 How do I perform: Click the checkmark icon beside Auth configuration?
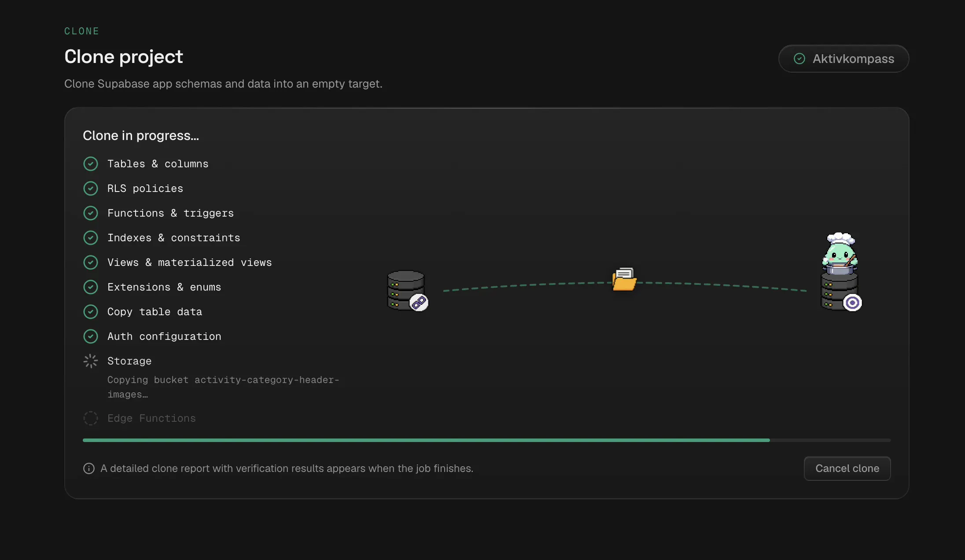tap(91, 336)
